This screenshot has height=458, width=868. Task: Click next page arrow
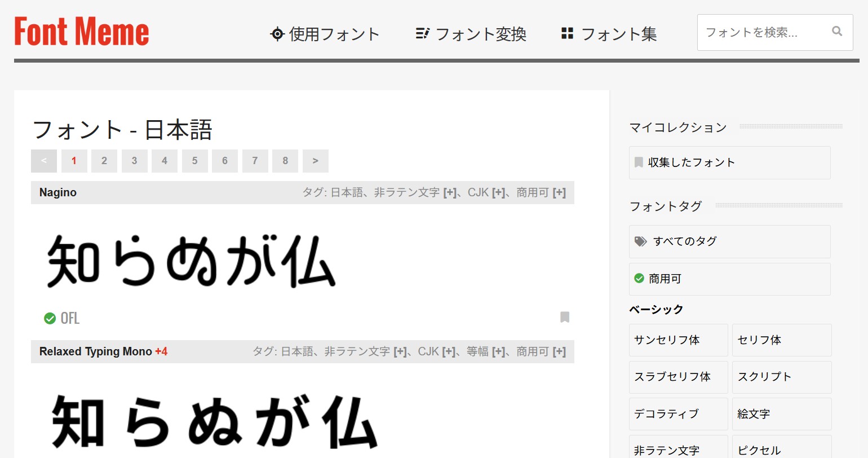tap(315, 161)
